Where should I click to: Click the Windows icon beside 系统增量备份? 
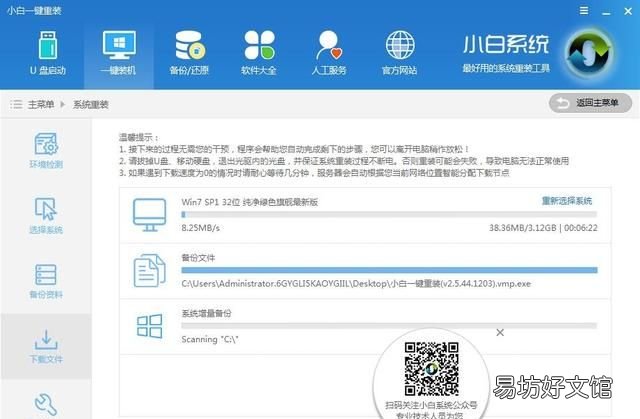[x=149, y=326]
